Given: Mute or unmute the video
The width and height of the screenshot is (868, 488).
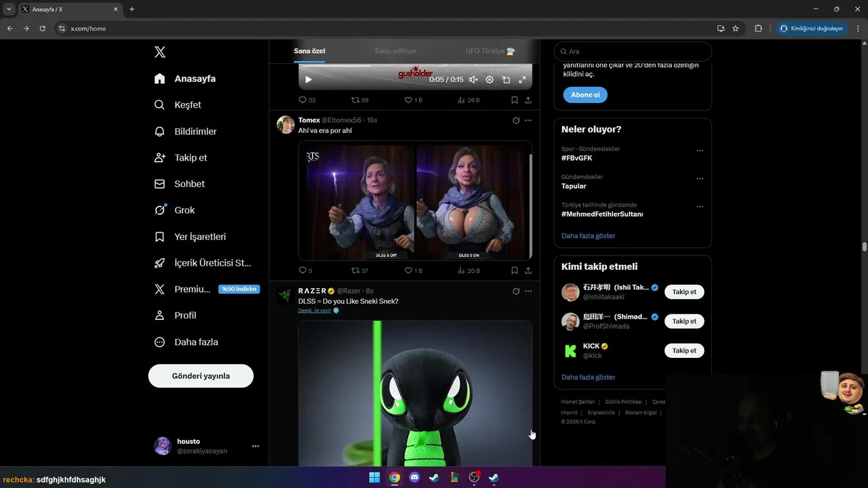Looking at the screenshot, I should (473, 79).
